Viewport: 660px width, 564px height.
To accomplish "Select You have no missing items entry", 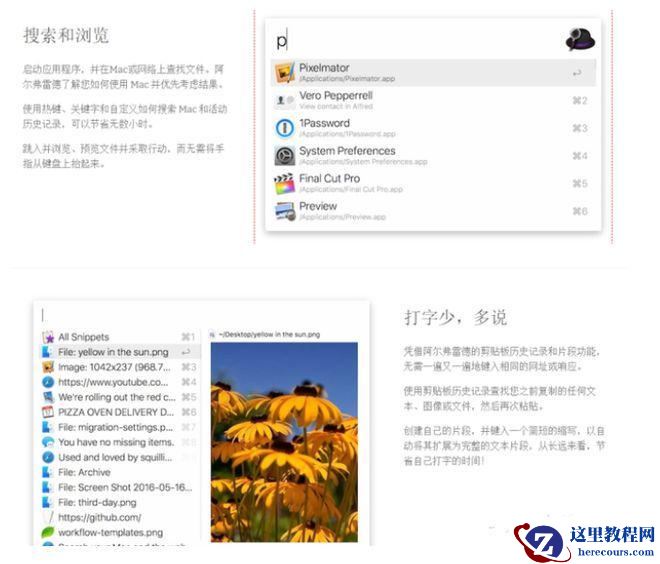I will coord(120,442).
